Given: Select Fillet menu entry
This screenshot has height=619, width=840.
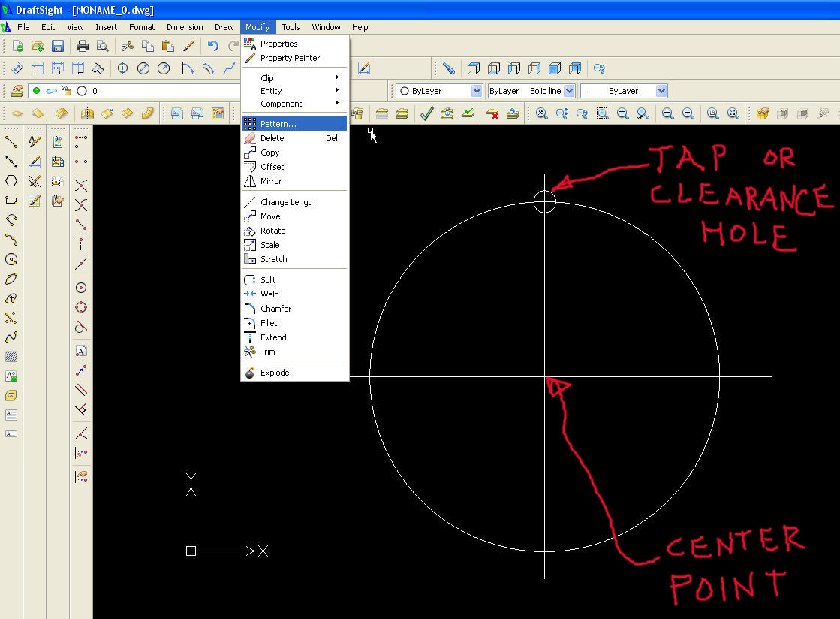Looking at the screenshot, I should click(x=295, y=323).
